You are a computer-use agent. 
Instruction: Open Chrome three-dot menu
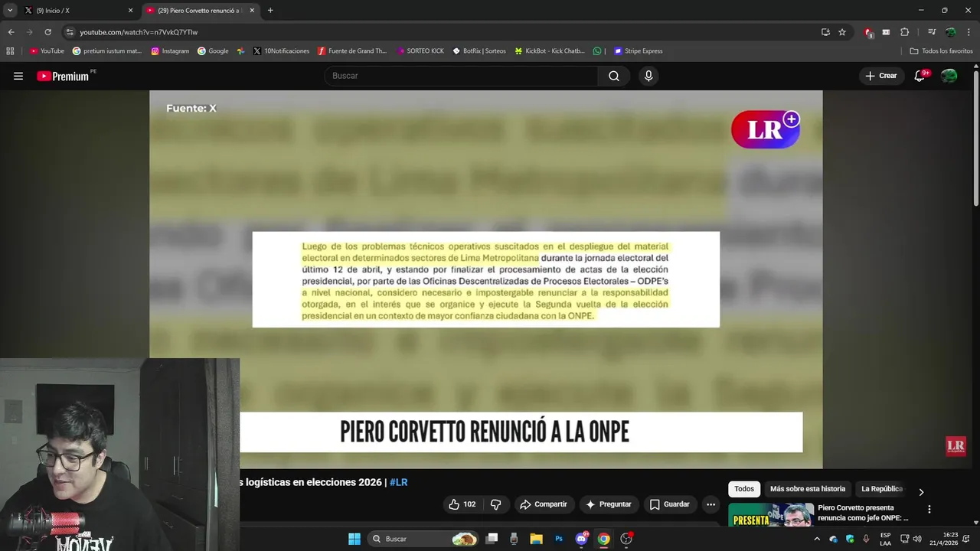point(969,32)
